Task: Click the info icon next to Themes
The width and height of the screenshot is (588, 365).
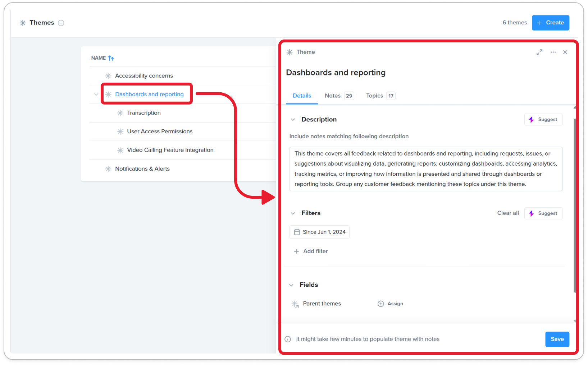Action: pyautogui.click(x=61, y=23)
